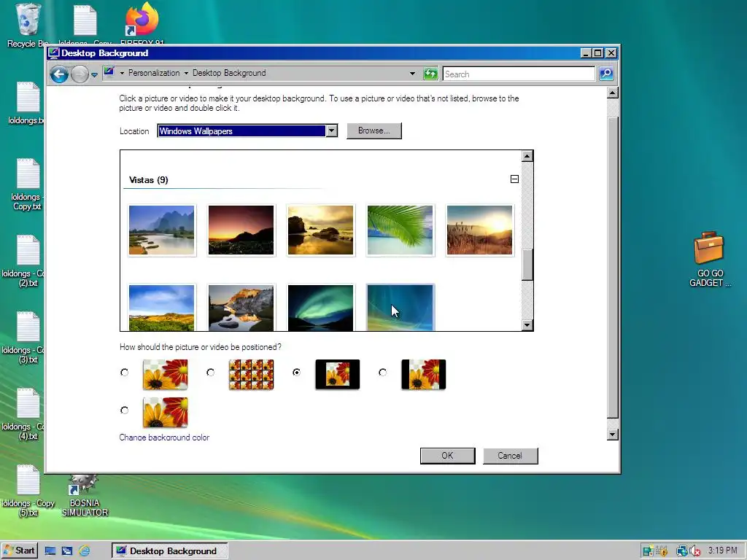
Task: Choose the Center positioning radio button
Action: coord(296,373)
